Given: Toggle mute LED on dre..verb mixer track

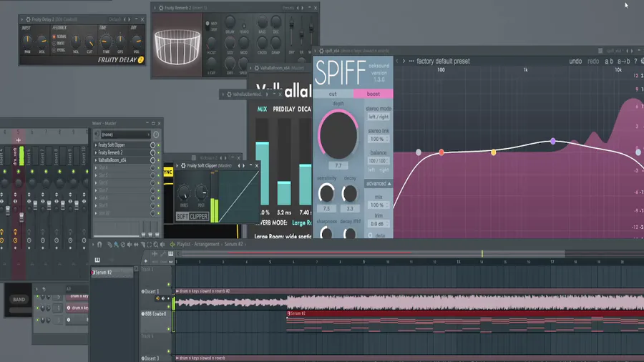Looking at the screenshot, I should pyautogui.click(x=18, y=171).
